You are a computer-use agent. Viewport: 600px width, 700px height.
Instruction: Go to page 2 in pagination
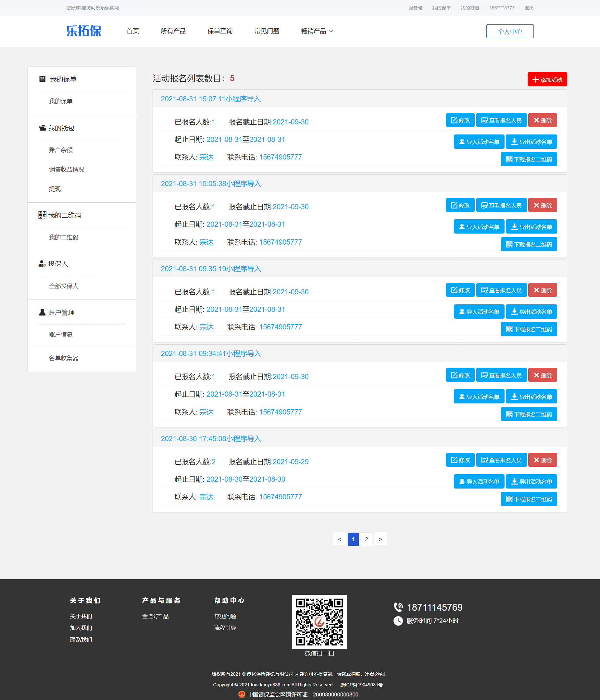click(x=366, y=539)
